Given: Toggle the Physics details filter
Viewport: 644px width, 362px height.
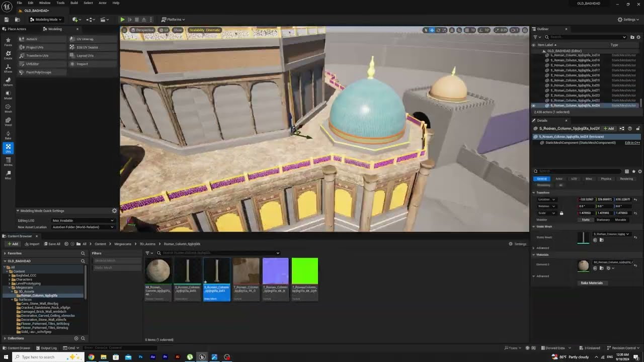Looking at the screenshot, I should click(x=606, y=178).
